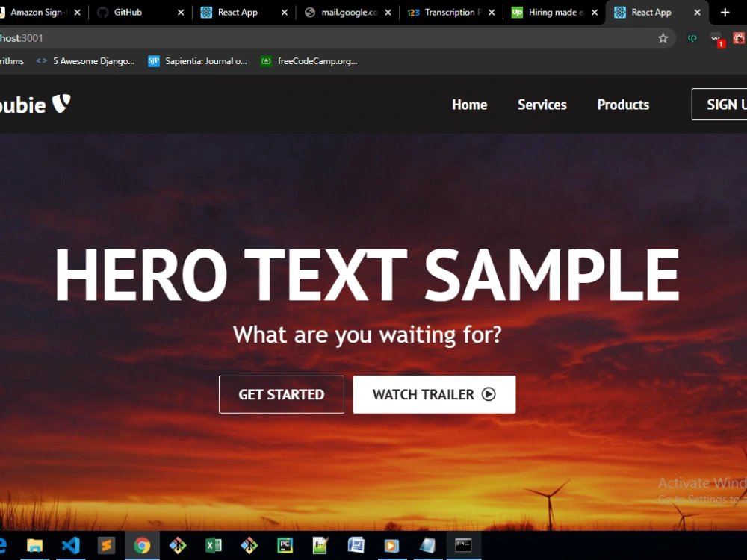This screenshot has height=560, width=747.
Task: Switch to the command prompt window
Action: (463, 545)
